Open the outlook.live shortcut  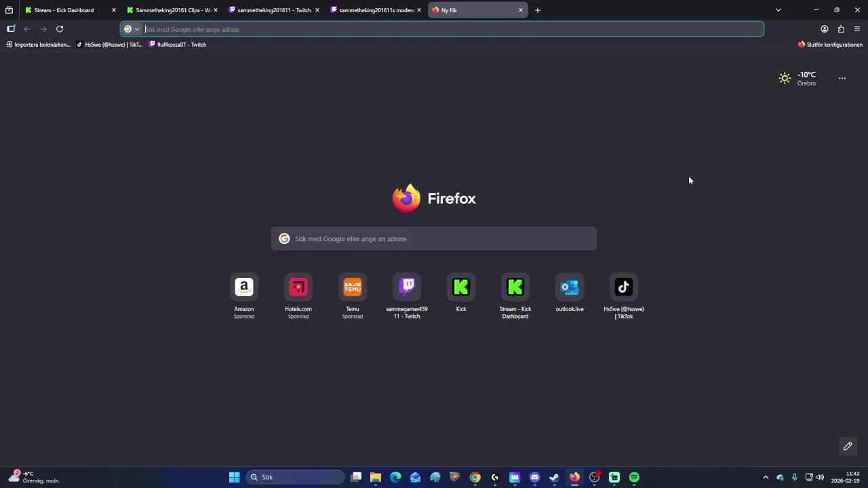pos(570,293)
